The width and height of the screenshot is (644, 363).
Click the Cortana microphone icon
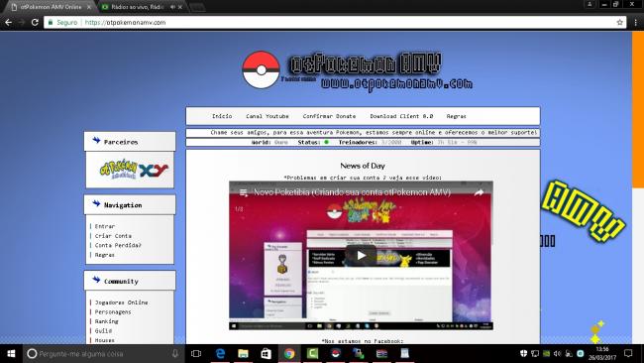175,353
